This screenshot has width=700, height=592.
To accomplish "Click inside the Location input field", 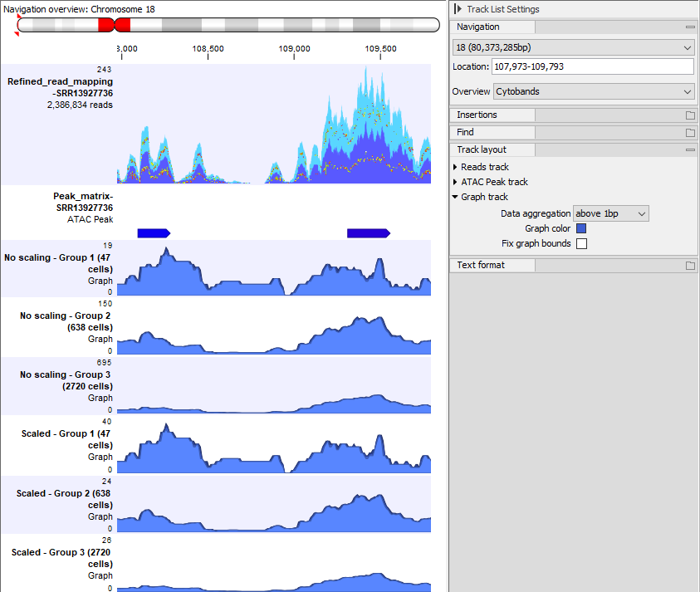I will click(x=592, y=66).
